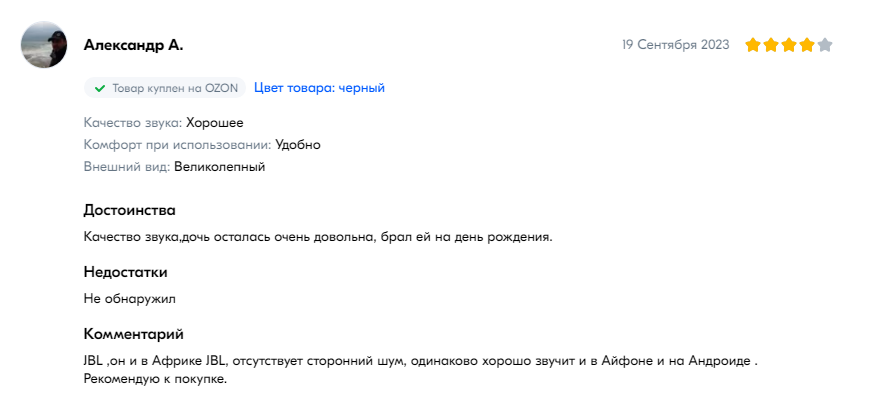This screenshot has width=893, height=403.
Task: Click the Рекомендую к покупке comment text
Action: 155,379
